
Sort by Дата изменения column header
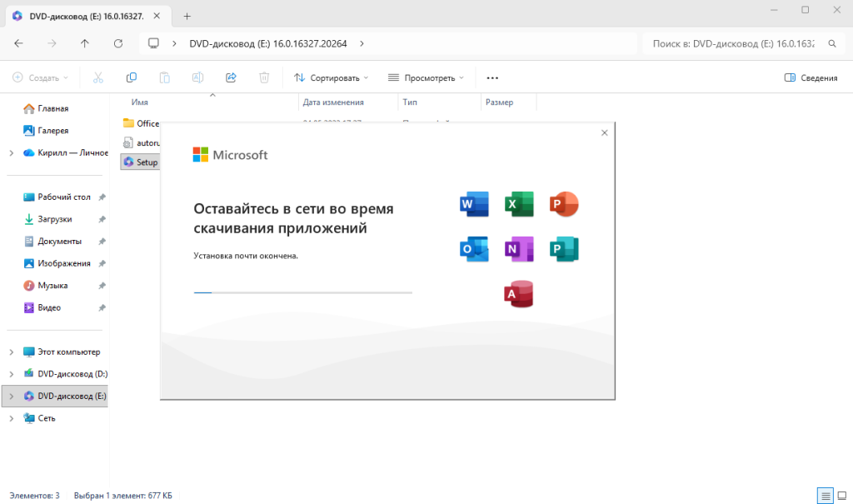coord(333,102)
